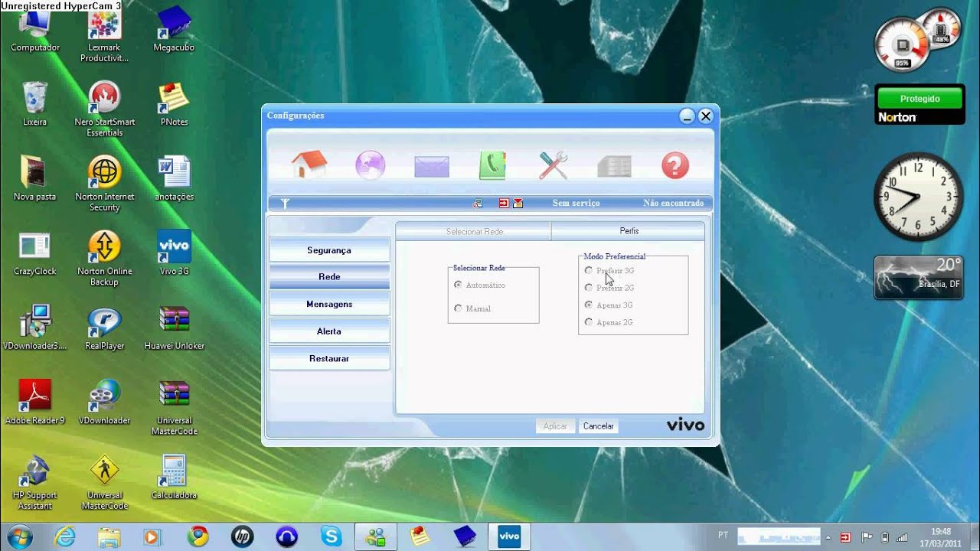980x551 pixels.
Task: Select the Automático network radio button
Action: coord(458,285)
